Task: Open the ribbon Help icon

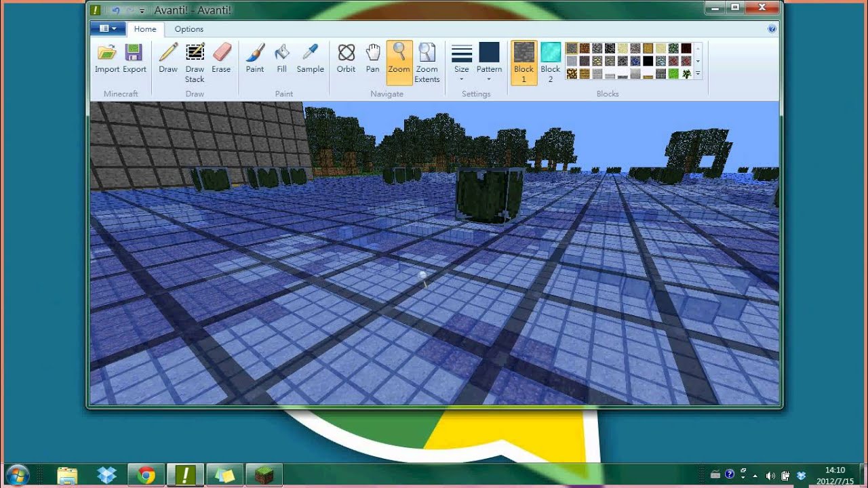Action: point(772,29)
